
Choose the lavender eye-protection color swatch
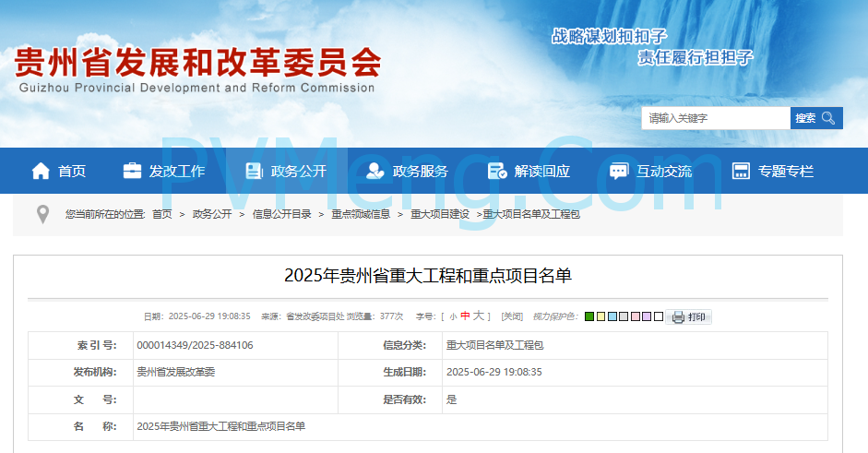click(647, 316)
